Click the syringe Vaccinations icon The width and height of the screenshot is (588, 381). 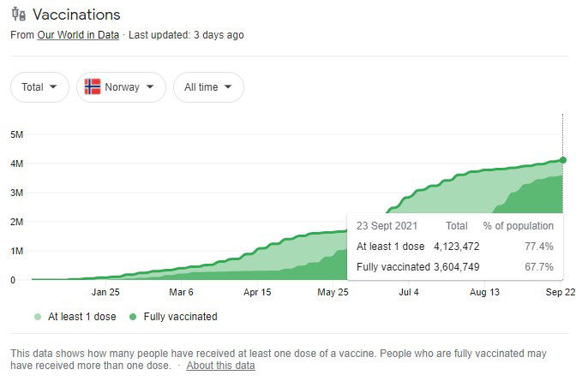(17, 15)
